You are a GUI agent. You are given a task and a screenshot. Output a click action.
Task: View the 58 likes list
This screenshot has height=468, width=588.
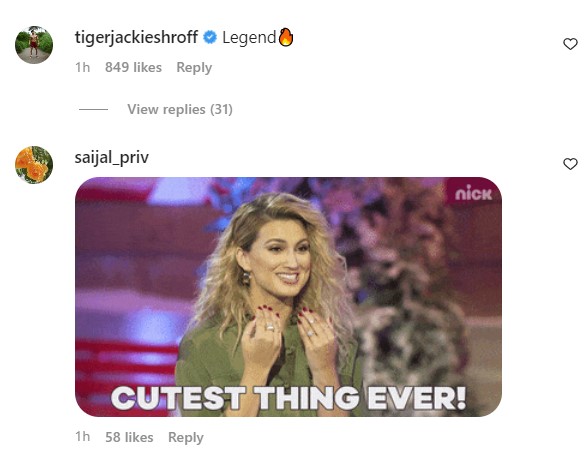pos(129,437)
